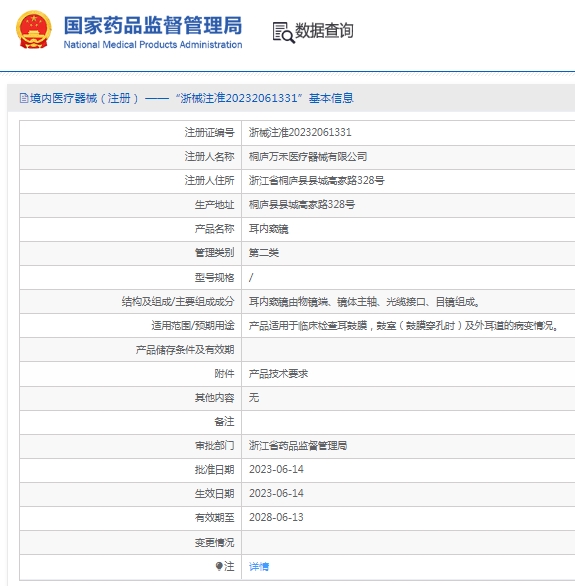This screenshot has width=575, height=586.
Task: Click 批准日期 value 2023-06-14
Action: click(276, 469)
